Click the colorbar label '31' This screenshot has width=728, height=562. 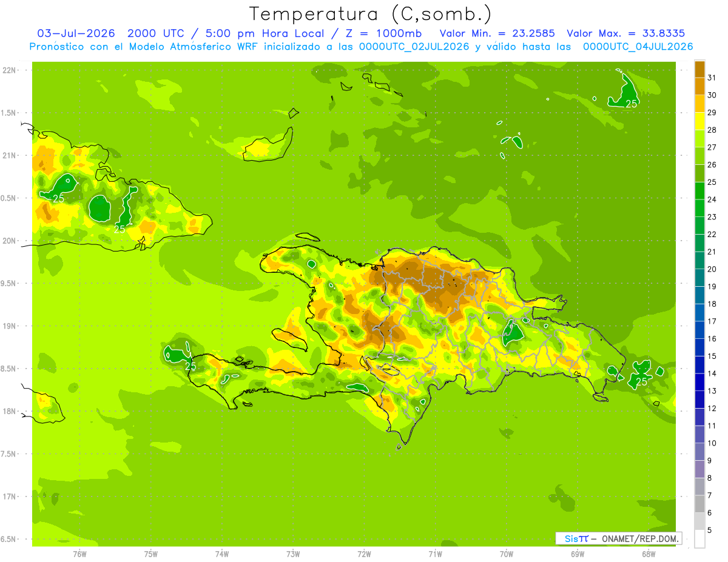coord(712,78)
